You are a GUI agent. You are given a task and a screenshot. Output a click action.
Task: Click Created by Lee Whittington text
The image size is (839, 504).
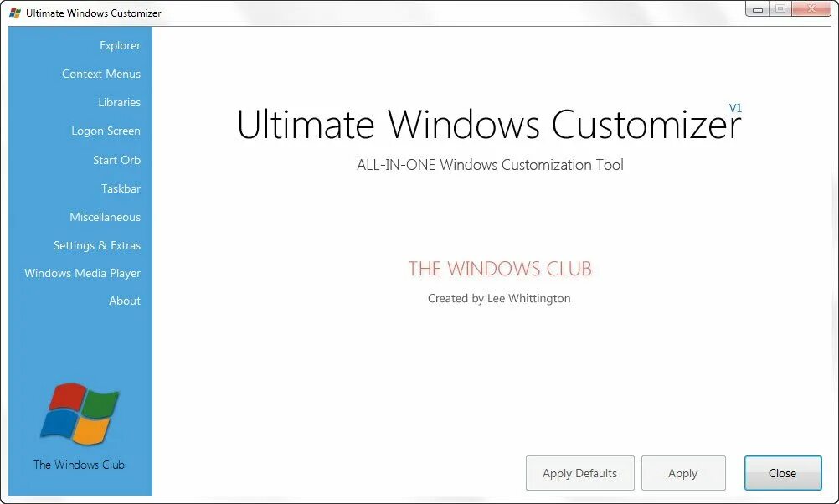[499, 298]
